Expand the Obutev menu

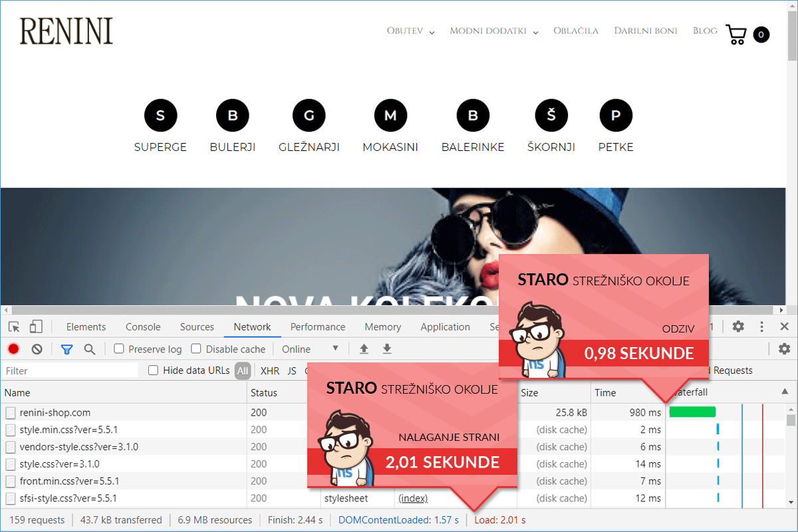click(410, 31)
